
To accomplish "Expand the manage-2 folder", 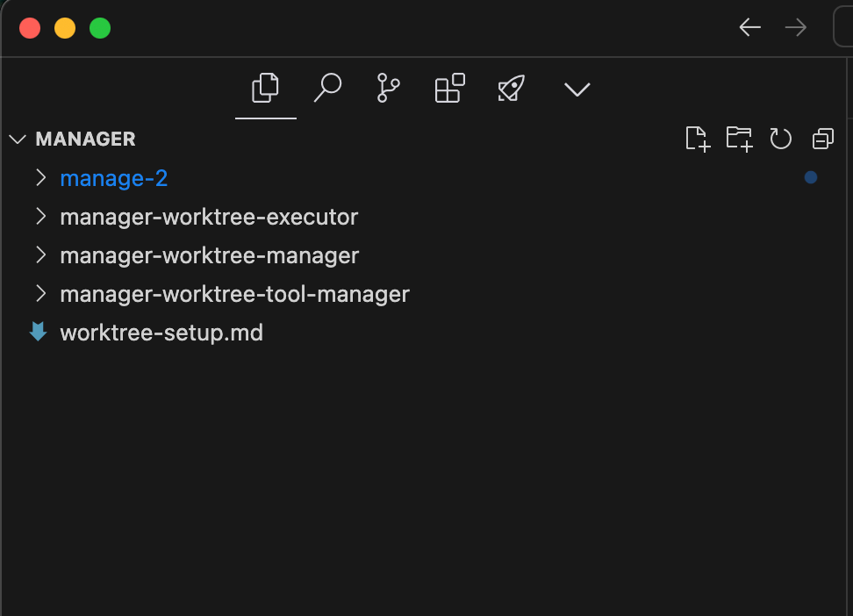I will pos(40,177).
